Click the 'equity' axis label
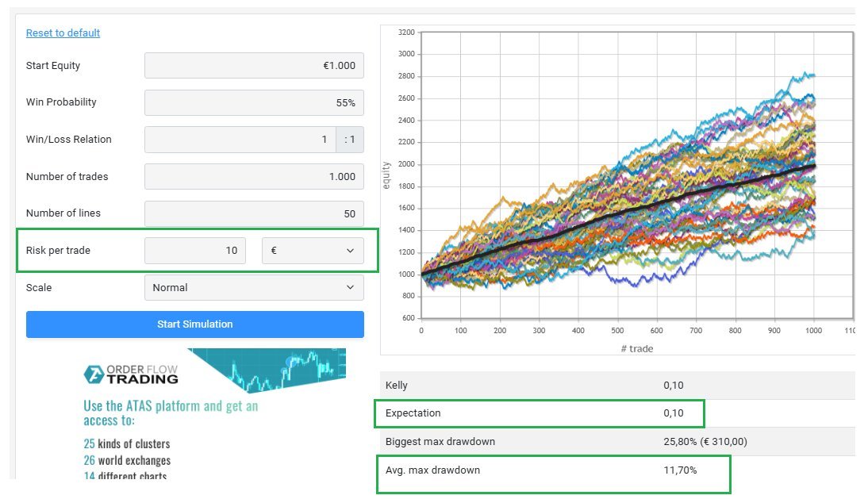Image resolution: width=868 pixels, height=499 pixels. 386,175
